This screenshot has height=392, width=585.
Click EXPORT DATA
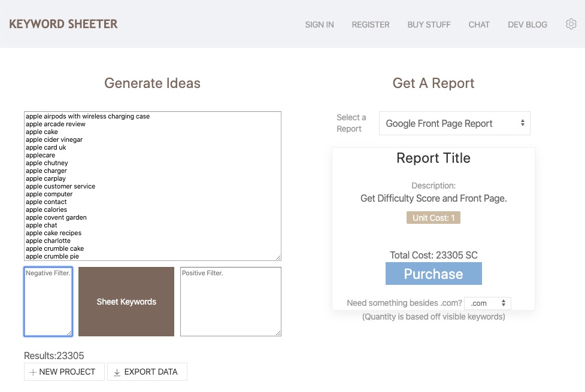coord(147,372)
